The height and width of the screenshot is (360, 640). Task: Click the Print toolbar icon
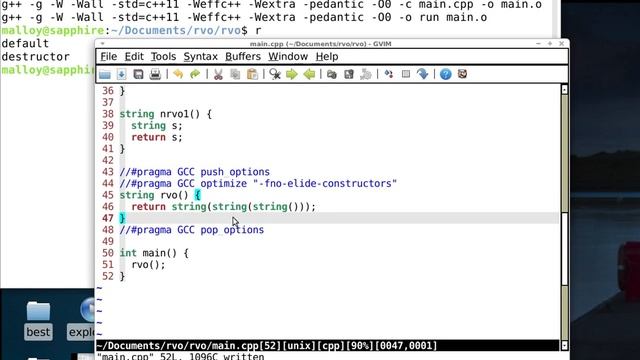pyautogui.click(x=155, y=74)
